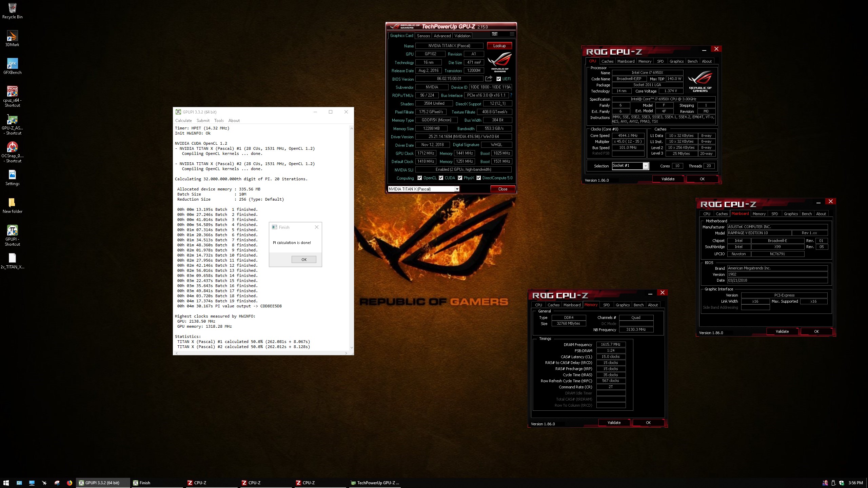This screenshot has width=868, height=488.
Task: Toggle the DirectCompute 5.0 checkbox
Action: coord(479,178)
